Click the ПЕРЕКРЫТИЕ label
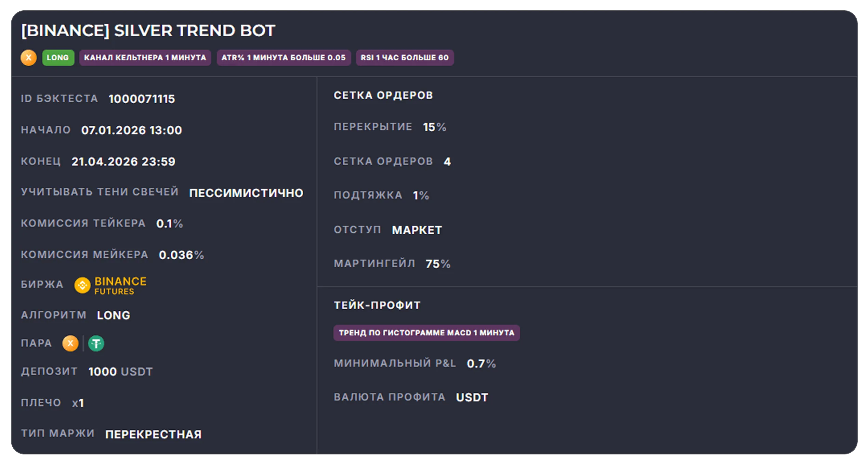This screenshot has height=464, width=868. pyautogui.click(x=373, y=127)
